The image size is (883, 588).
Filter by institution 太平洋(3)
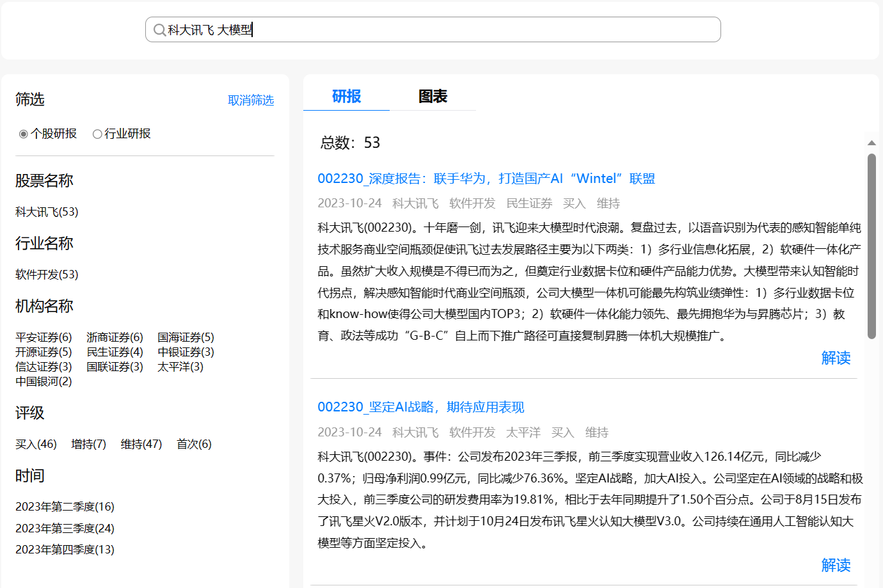(180, 367)
